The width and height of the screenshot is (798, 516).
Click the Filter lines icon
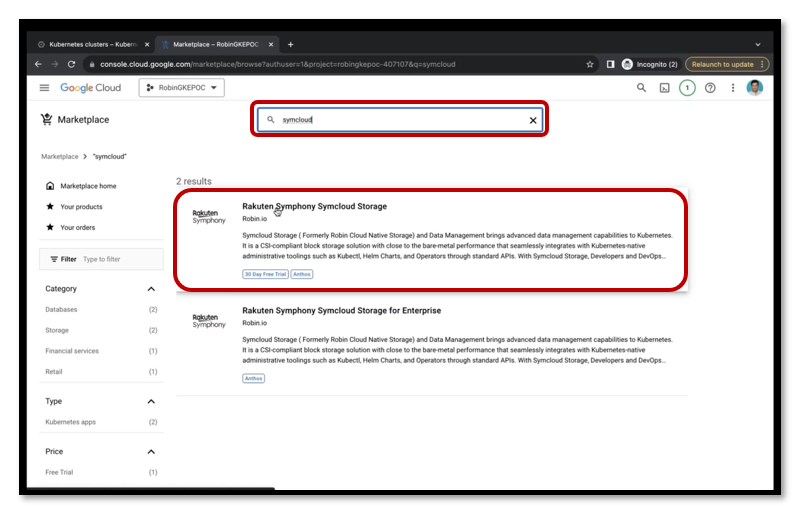tap(54, 259)
